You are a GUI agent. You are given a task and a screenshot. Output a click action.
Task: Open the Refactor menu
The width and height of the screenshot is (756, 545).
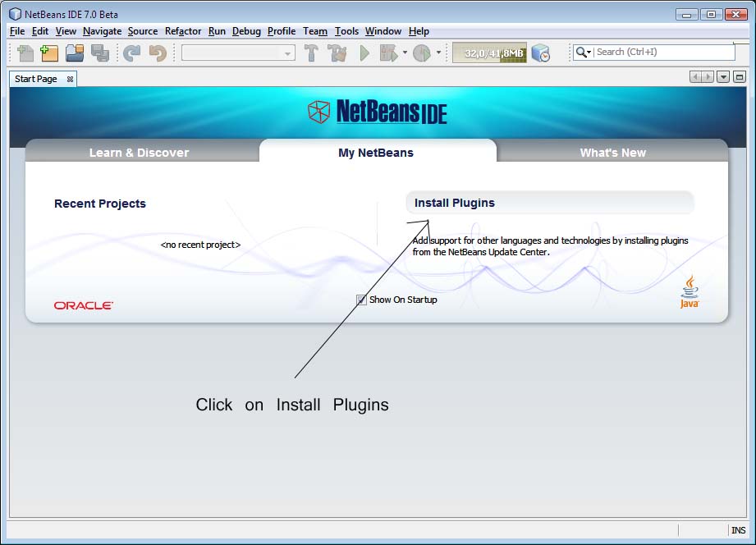coord(183,31)
